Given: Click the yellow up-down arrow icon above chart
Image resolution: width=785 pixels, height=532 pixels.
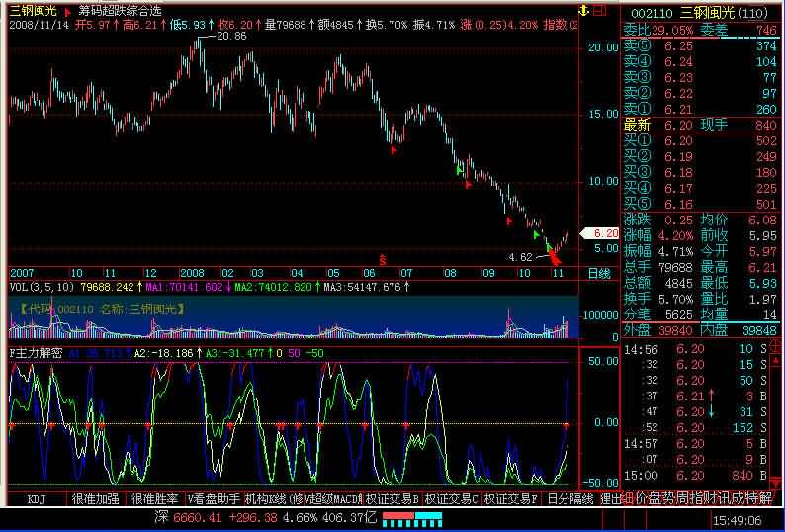Looking at the screenshot, I should (584, 10).
